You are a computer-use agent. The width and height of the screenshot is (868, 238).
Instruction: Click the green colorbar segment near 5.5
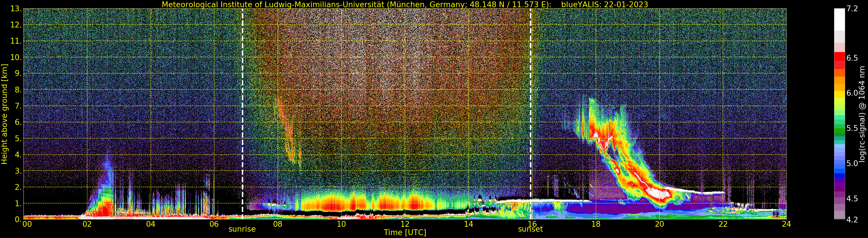click(839, 130)
